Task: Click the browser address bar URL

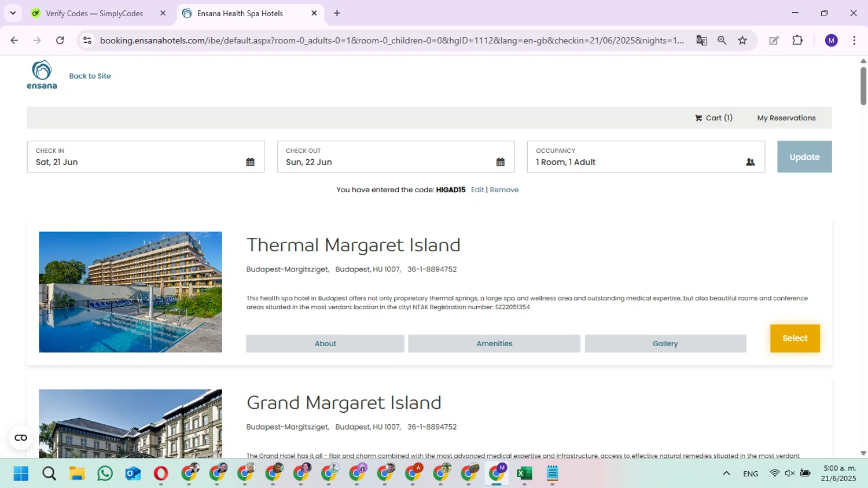Action: coord(392,41)
